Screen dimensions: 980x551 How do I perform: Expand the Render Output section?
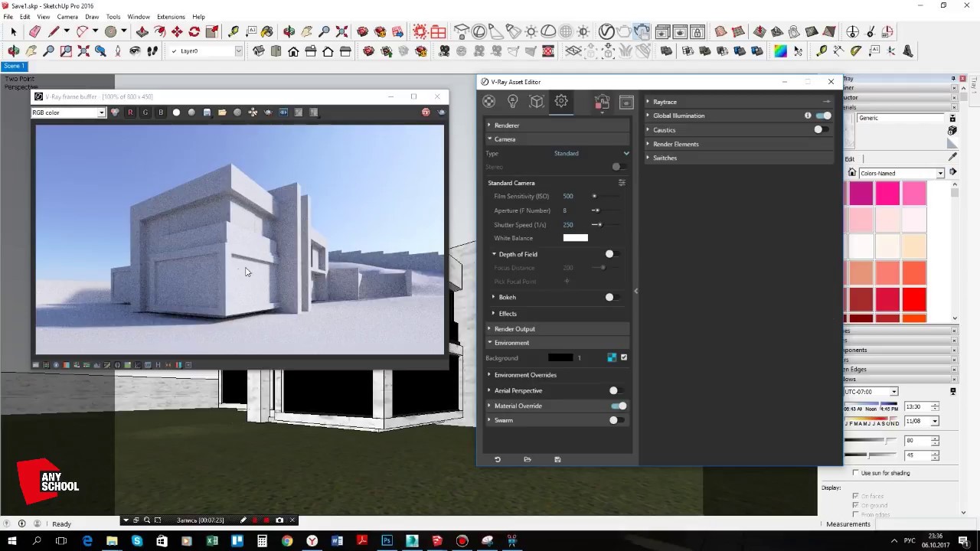[514, 329]
